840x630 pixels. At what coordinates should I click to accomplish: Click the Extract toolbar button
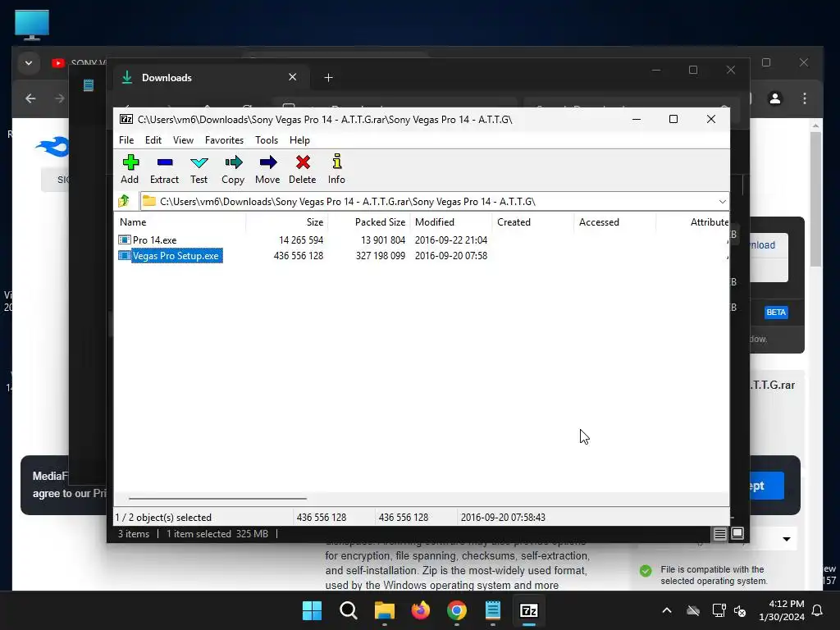click(x=164, y=169)
